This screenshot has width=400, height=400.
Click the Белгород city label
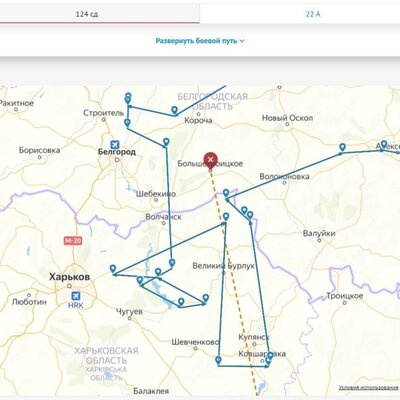tap(117, 152)
